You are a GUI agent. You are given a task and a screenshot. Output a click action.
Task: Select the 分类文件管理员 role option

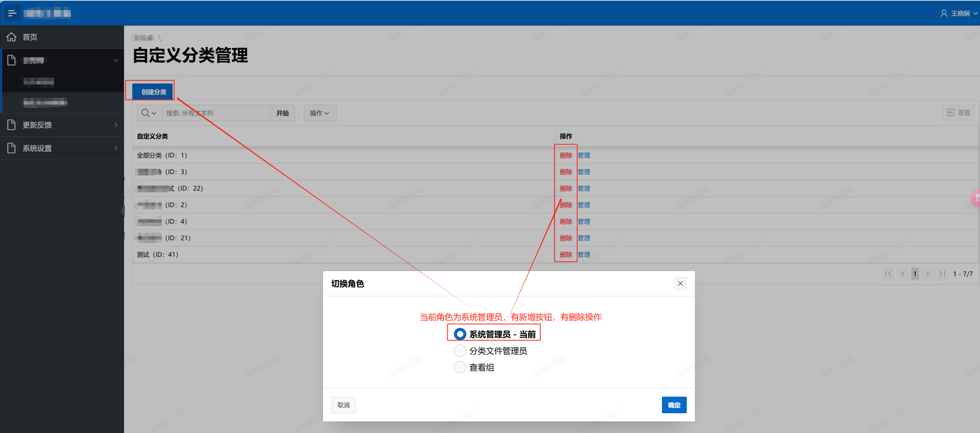click(x=460, y=351)
